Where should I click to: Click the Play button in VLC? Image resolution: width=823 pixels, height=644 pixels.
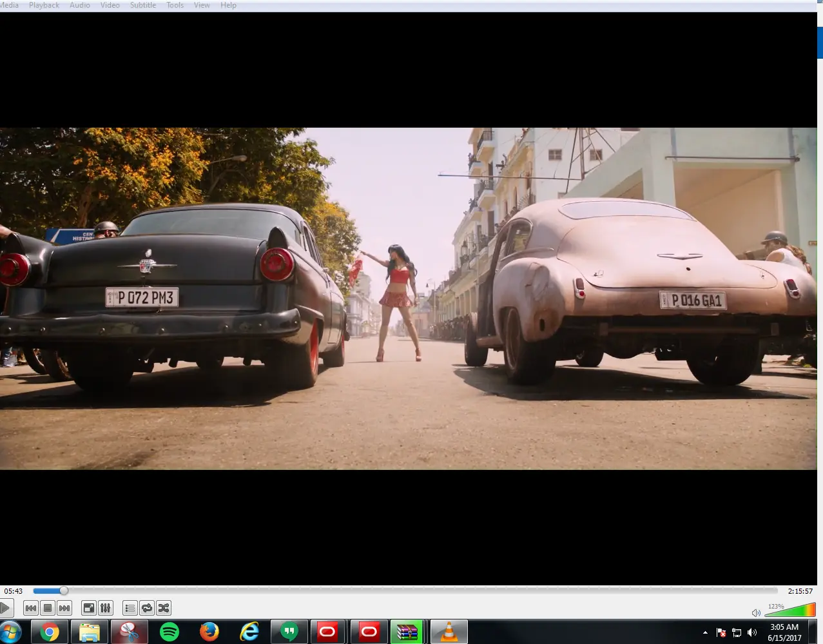[6, 608]
